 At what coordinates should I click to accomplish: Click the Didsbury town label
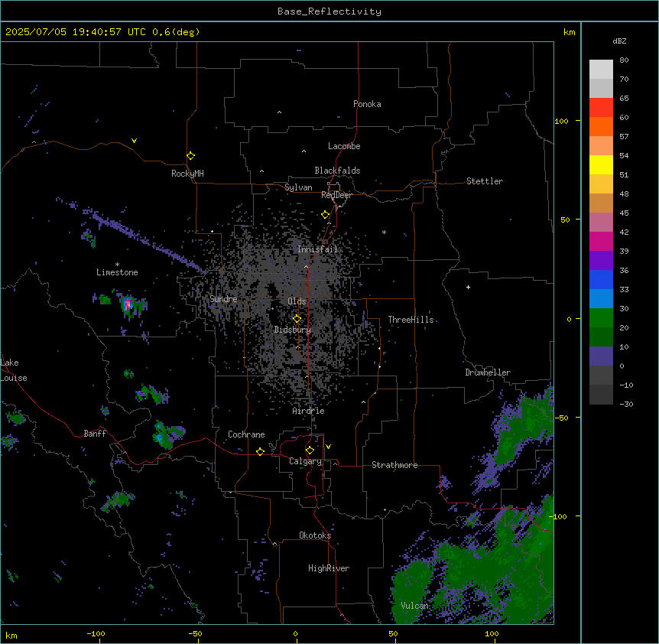pos(293,330)
